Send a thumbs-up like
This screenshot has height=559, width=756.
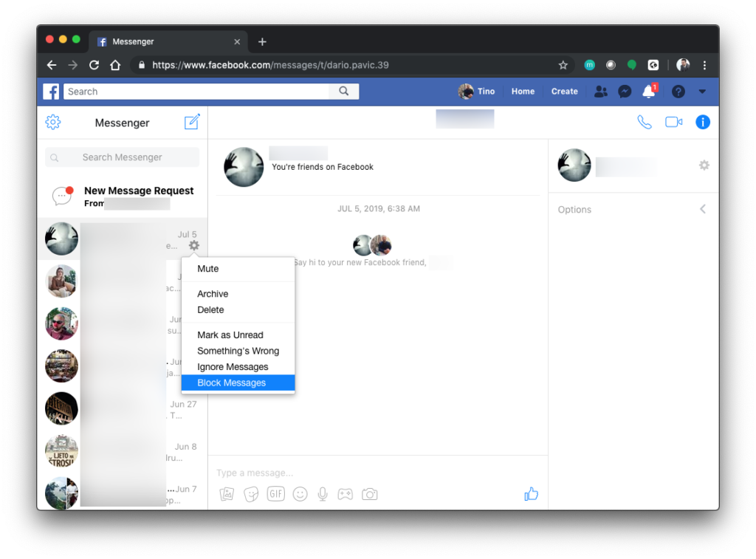[x=531, y=494]
